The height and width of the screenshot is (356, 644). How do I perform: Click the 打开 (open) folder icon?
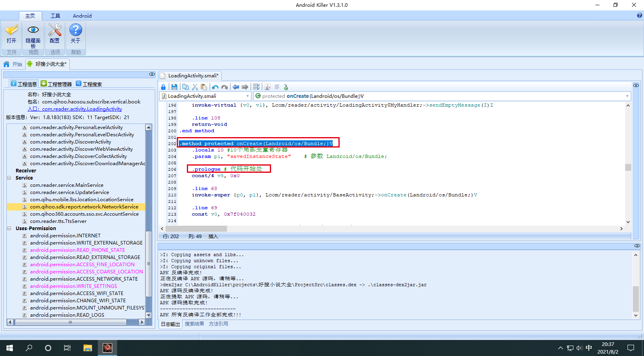tap(12, 30)
